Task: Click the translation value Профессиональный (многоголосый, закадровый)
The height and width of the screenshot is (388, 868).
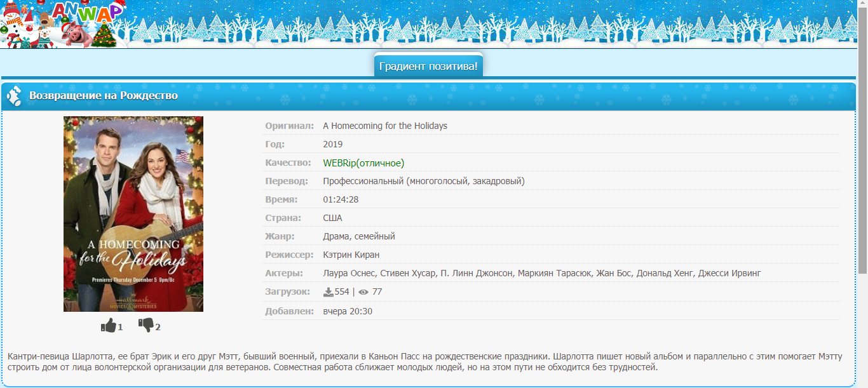Action: [424, 181]
